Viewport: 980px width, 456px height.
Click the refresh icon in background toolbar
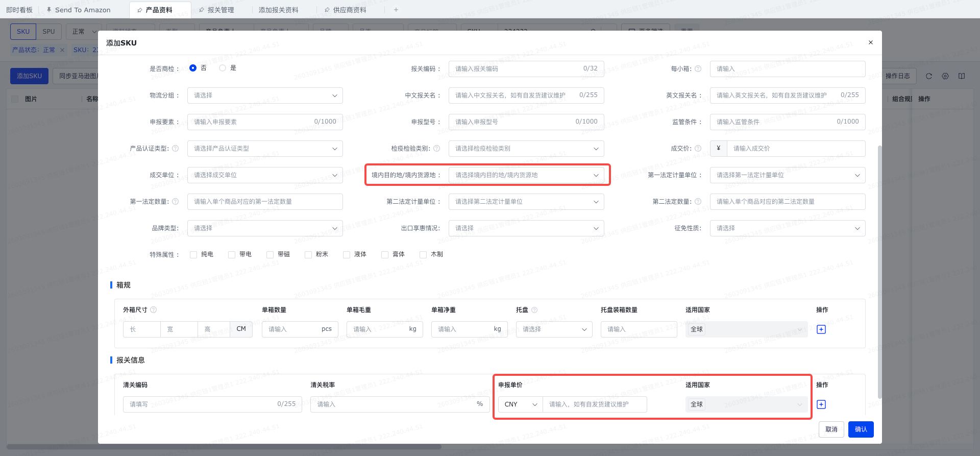click(929, 76)
